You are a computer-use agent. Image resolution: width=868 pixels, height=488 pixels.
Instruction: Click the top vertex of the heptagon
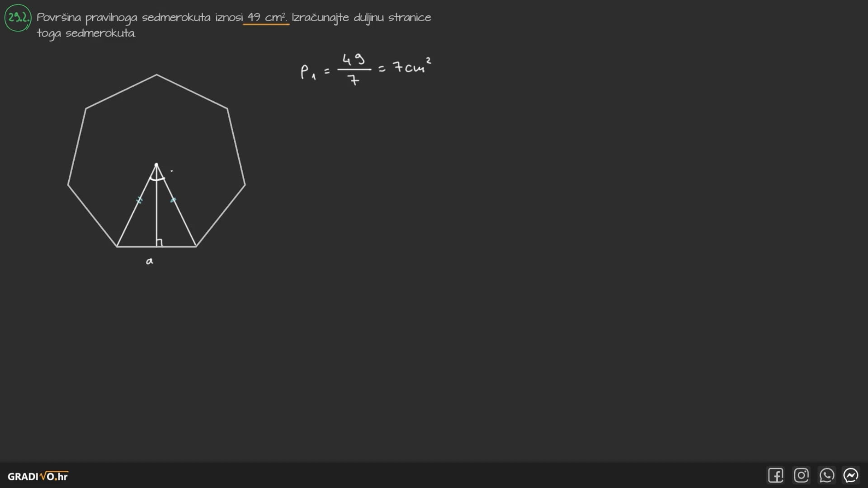157,75
